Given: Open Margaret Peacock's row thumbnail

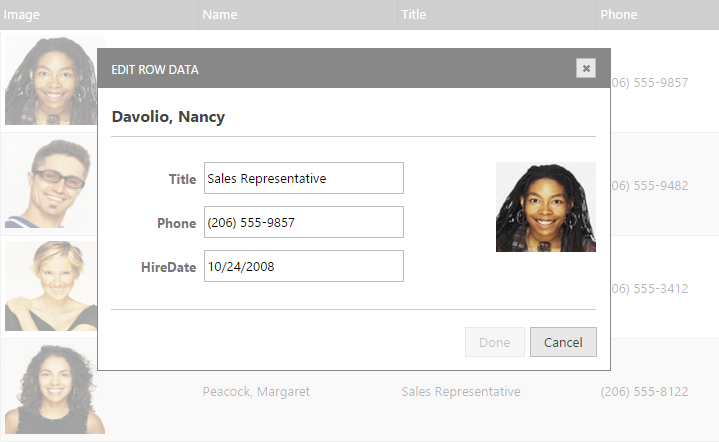Looking at the screenshot, I should [50, 390].
